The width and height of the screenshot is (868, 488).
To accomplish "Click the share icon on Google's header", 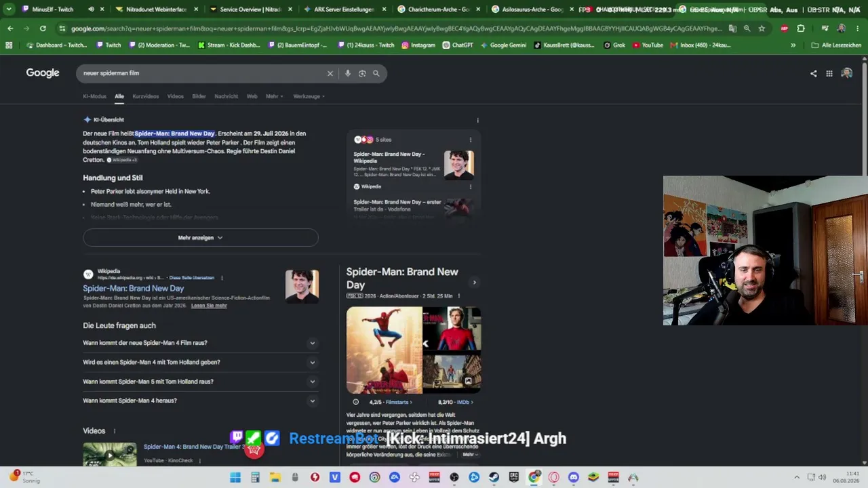I will click(x=813, y=73).
